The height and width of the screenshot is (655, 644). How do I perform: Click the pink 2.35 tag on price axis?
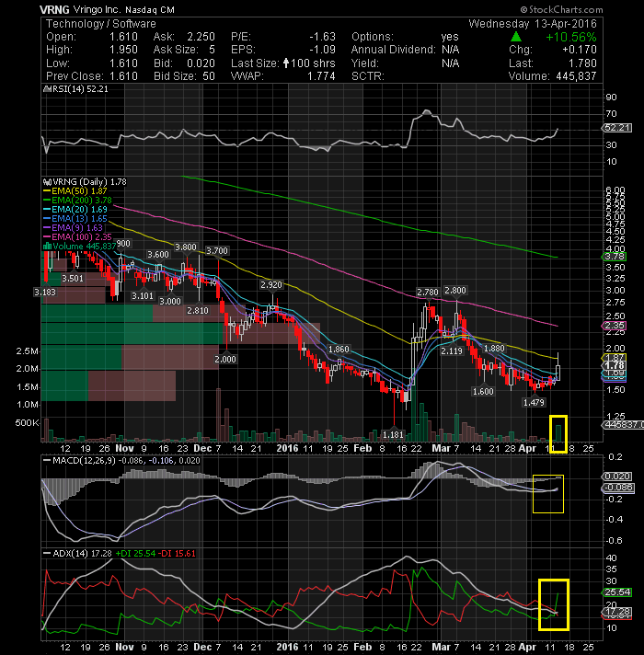(615, 326)
